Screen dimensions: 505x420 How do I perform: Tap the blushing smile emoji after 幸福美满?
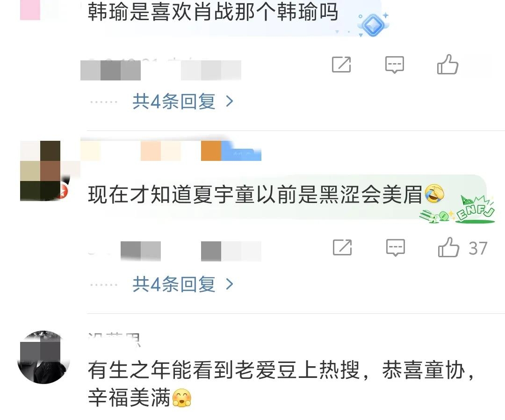[182, 398]
